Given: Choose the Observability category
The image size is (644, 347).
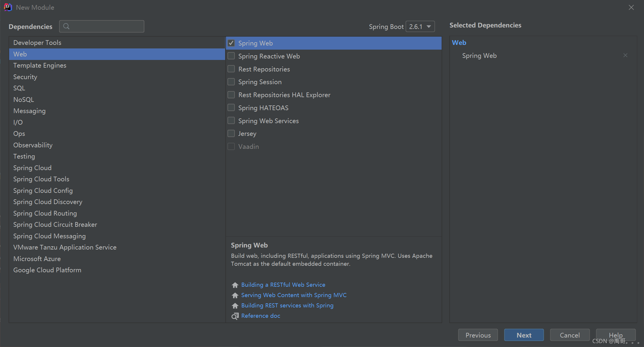Looking at the screenshot, I should [117, 145].
